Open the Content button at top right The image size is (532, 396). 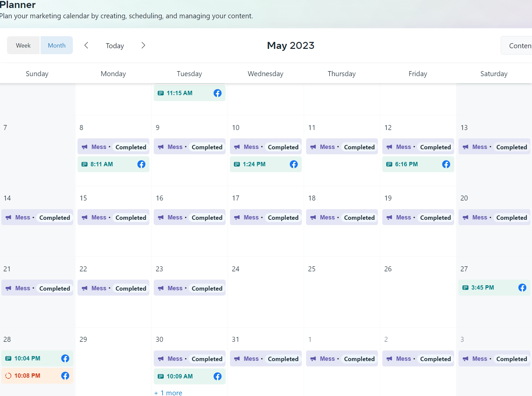[516, 45]
